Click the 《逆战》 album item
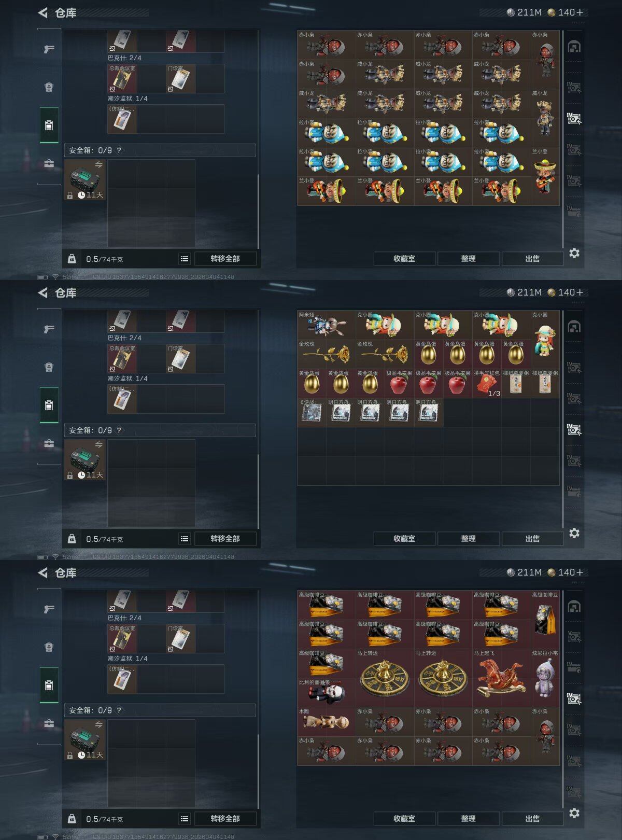This screenshot has height=840, width=622. (x=312, y=413)
